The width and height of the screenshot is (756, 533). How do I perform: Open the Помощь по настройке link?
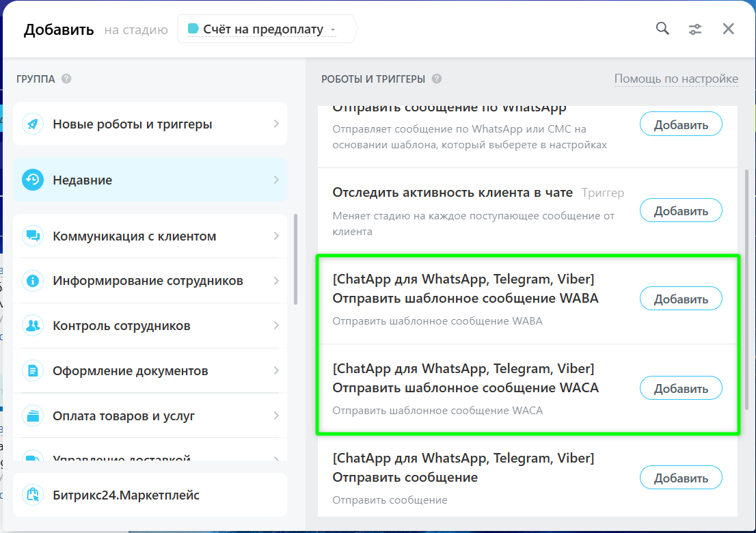[675, 79]
